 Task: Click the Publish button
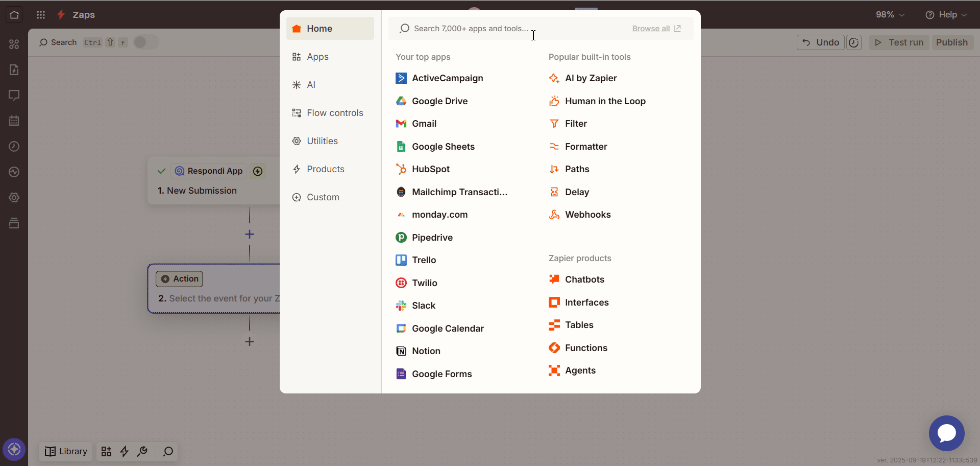(952, 42)
